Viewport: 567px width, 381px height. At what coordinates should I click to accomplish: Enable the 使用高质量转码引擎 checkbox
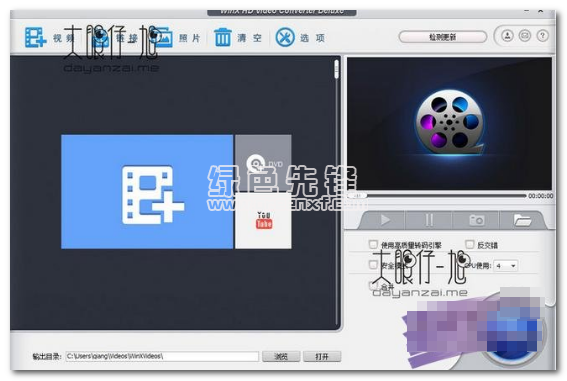[x=373, y=244]
